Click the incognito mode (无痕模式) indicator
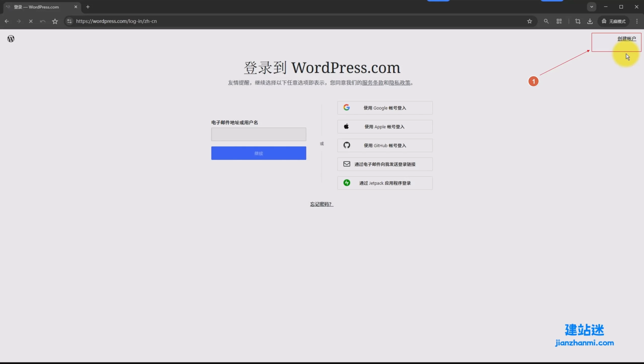Screen dimensions: 644x364 [x=614, y=21]
